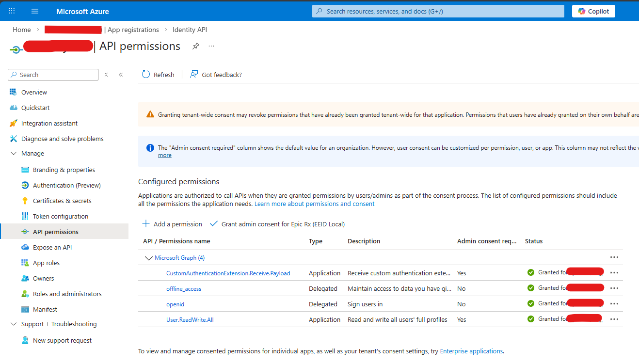Screen dimensions: 639x364
Task: Collapse the Support + Troubleshooting section
Action: [13, 324]
